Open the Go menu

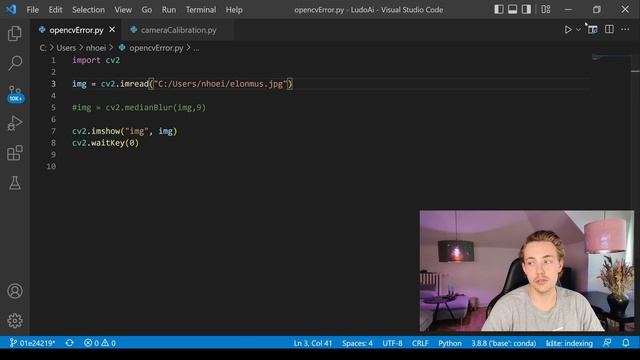pyautogui.click(x=147, y=10)
